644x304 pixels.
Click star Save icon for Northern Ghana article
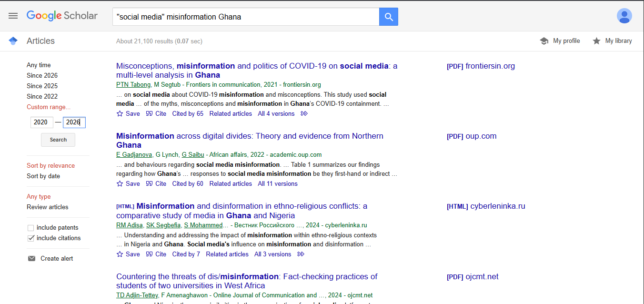tap(120, 183)
